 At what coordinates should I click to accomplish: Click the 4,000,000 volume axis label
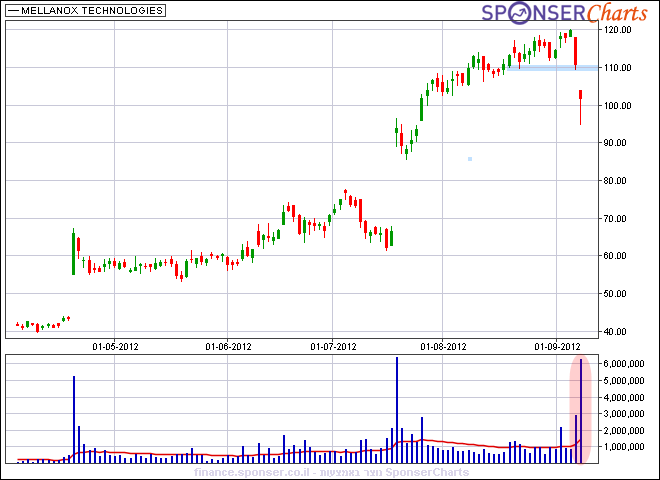pyautogui.click(x=624, y=397)
